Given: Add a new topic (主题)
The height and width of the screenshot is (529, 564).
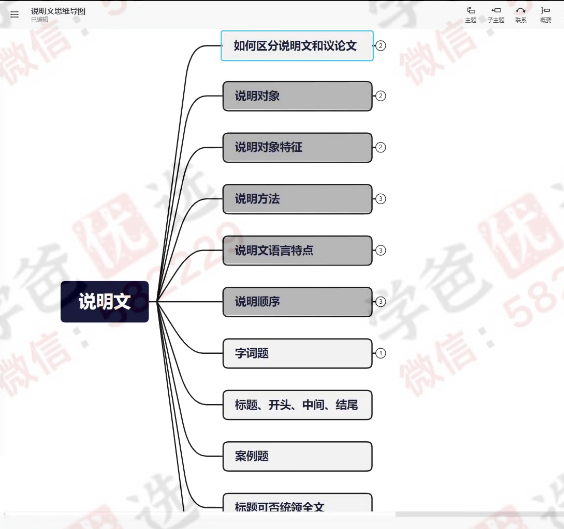Looking at the screenshot, I should 470,15.
